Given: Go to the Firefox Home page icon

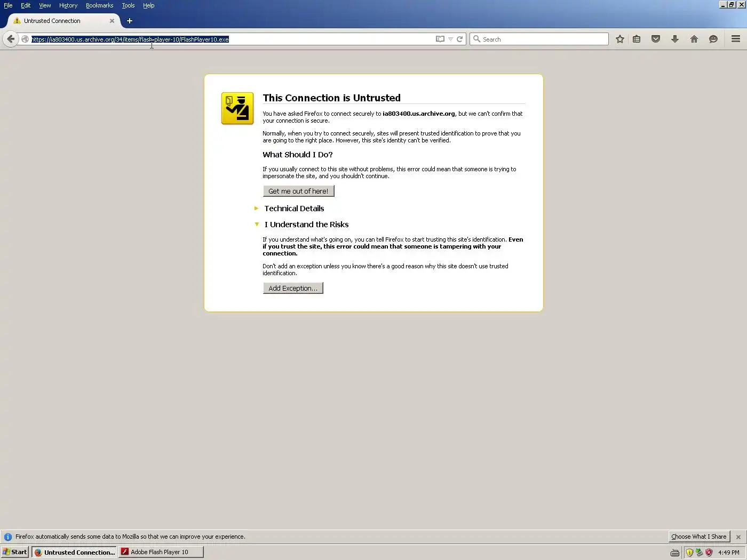Looking at the screenshot, I should (x=694, y=39).
